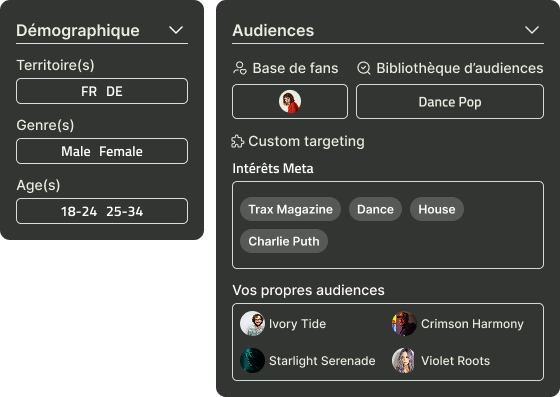
Task: Select the Starlight Serenade audience name
Action: point(322,361)
